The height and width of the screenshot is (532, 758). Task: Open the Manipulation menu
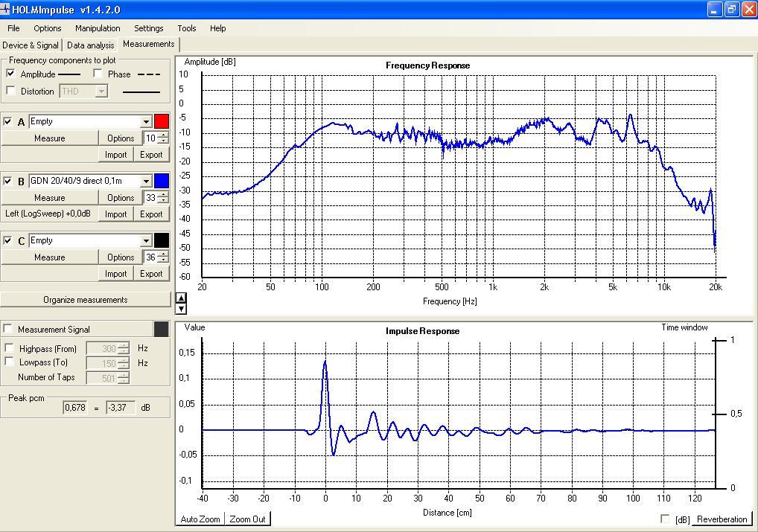point(98,28)
